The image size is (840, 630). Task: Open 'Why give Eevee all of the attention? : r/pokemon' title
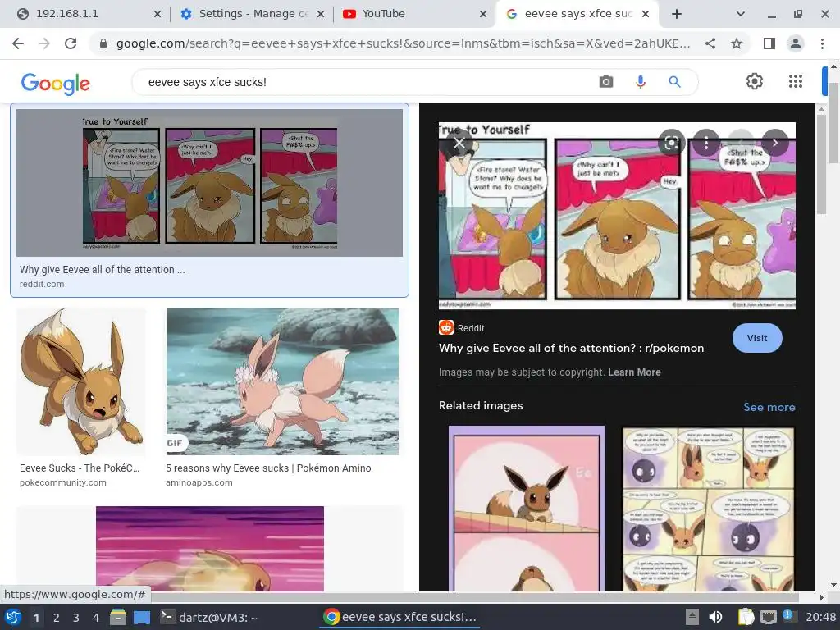(571, 348)
